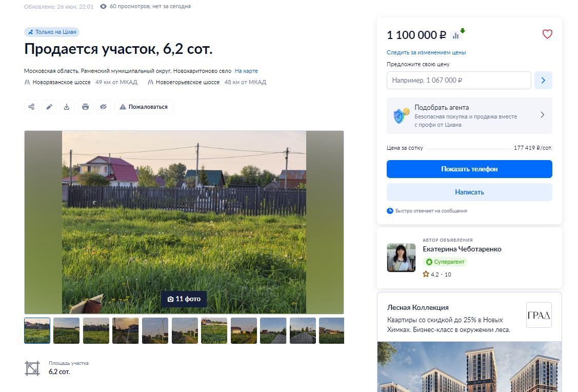Click Новоегорьевское шоссе highway link

click(188, 82)
